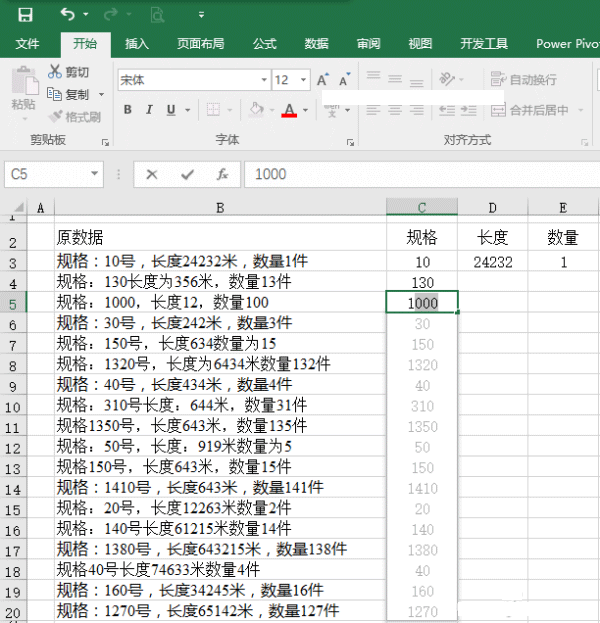The width and height of the screenshot is (600, 623).
Task: Click the Borders icon
Action: coord(213,110)
